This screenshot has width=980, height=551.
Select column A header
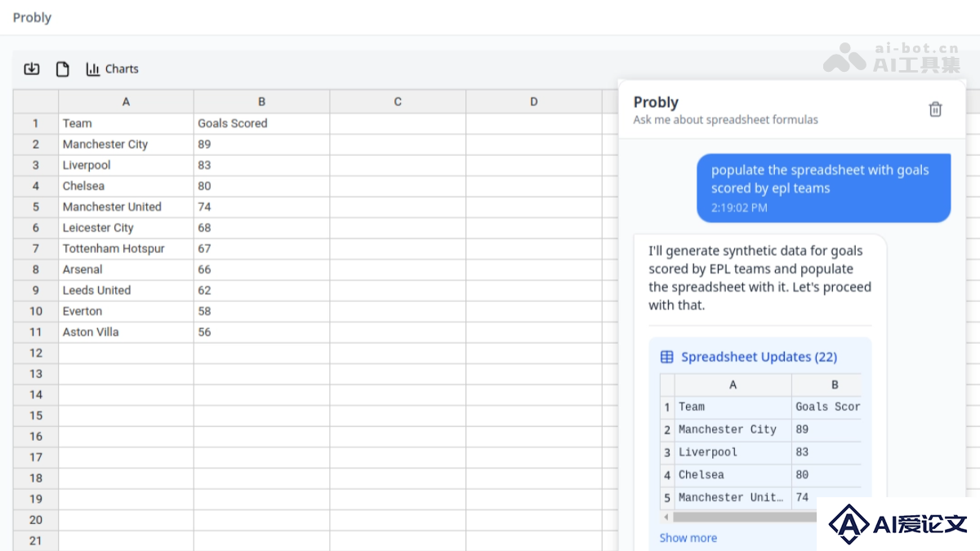(x=126, y=102)
